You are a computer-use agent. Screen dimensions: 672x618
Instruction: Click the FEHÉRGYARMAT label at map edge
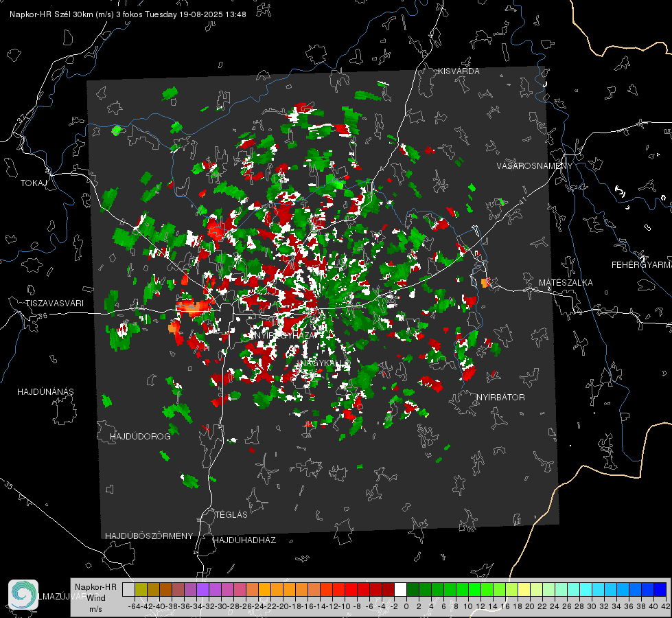tap(642, 265)
